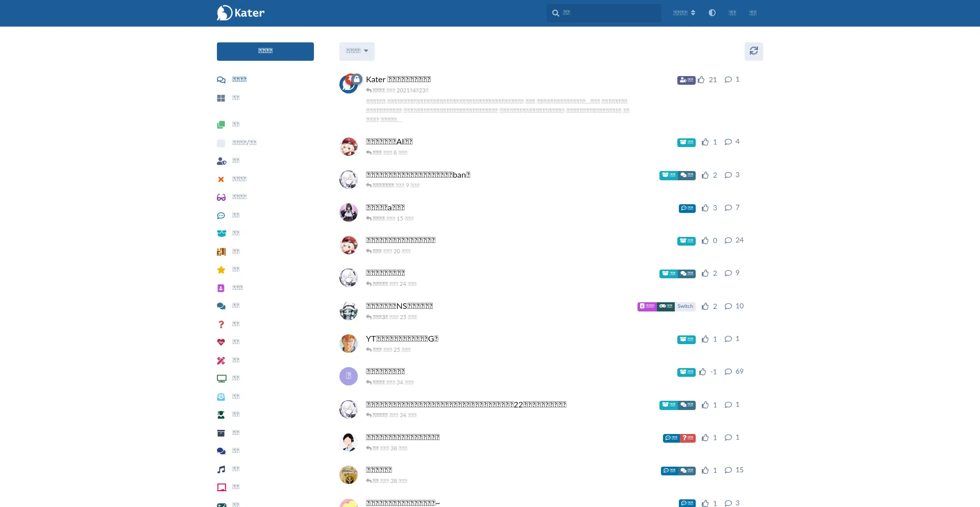This screenshot has height=507, width=980.
Task: Click the gray Switch tag label
Action: (x=685, y=306)
